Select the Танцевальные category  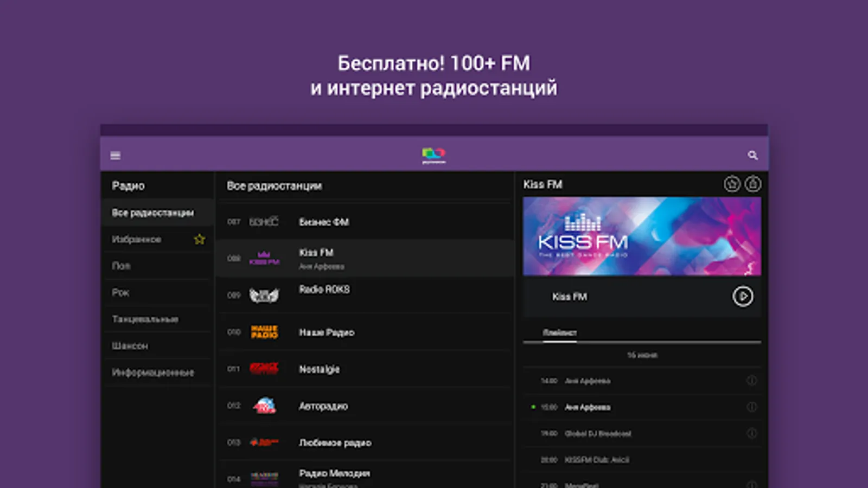157,319
